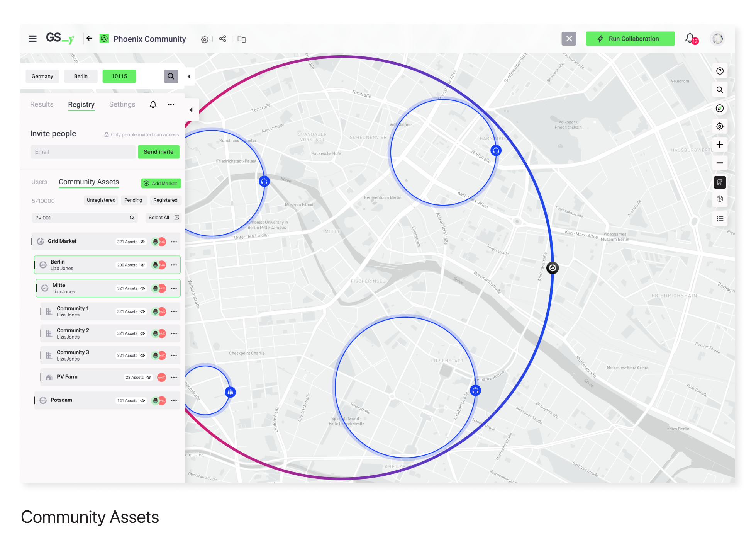Filter by Unregistered assets
756x541 pixels.
point(101,200)
